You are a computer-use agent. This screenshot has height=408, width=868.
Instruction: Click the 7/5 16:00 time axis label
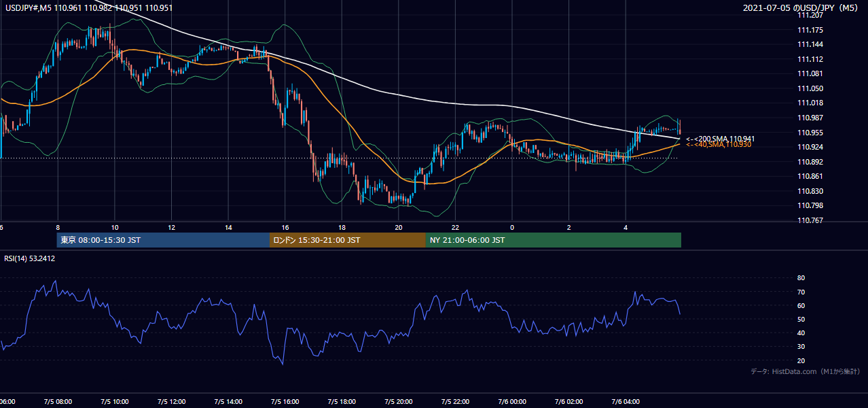[x=285, y=402]
